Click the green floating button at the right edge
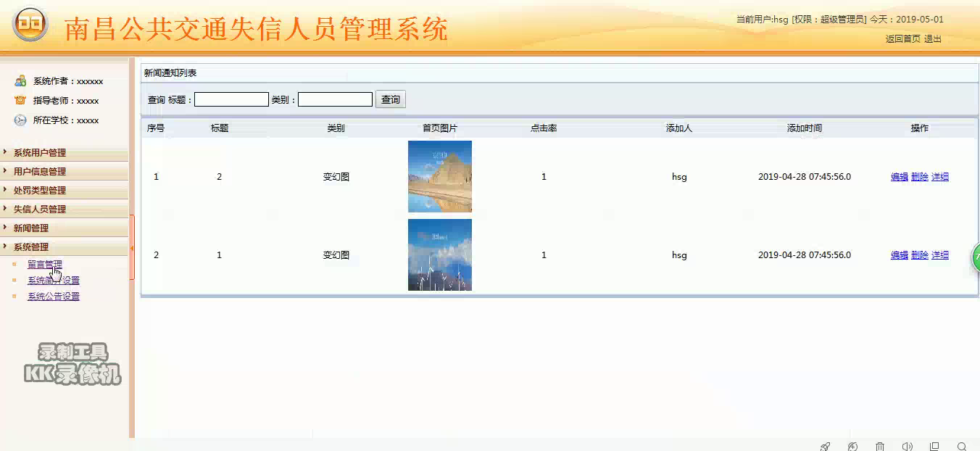Viewport: 980px width, 451px height. tap(976, 257)
